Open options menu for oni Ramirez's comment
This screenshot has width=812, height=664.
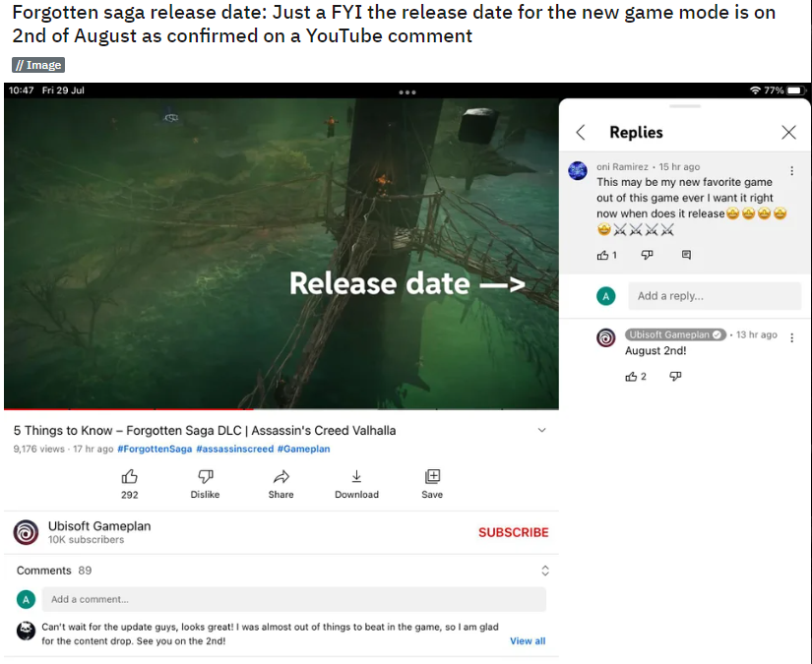791,171
